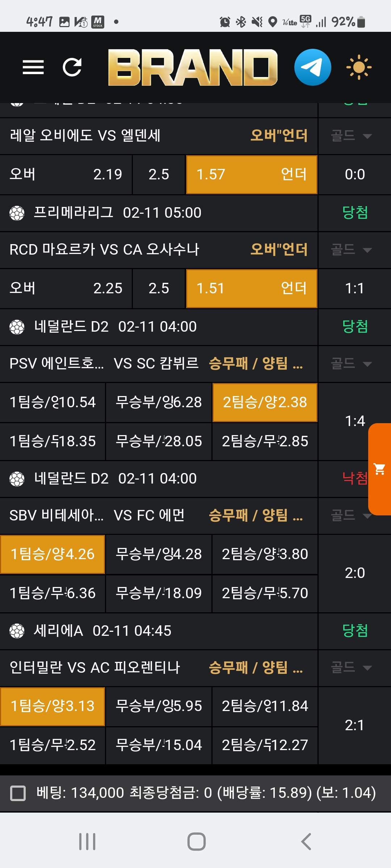Toggle the sun light-mode icon
The image size is (391, 868).
tap(358, 67)
